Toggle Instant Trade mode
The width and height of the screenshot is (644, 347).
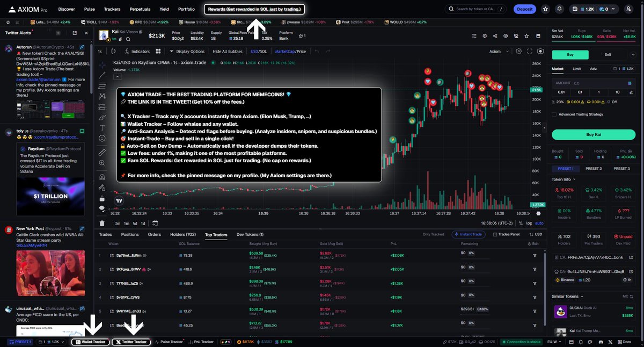(x=470, y=234)
